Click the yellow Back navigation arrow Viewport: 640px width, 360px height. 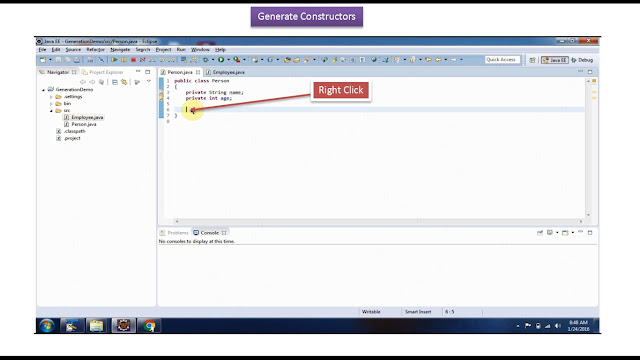point(438,60)
